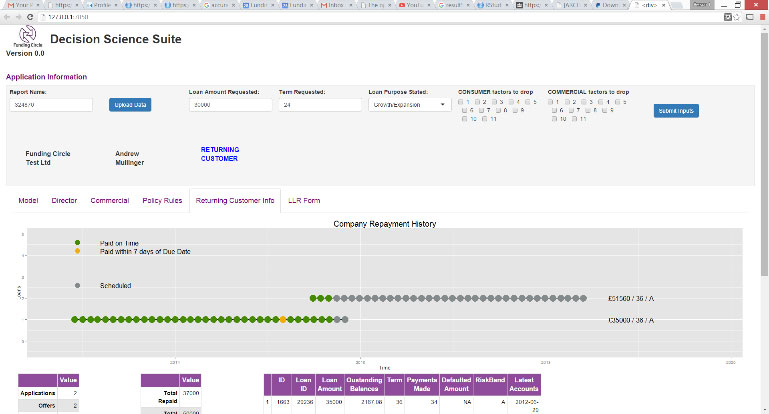Tick CONSUMER factor 1 checkbox
Screen dimensions: 769x414
461,102
